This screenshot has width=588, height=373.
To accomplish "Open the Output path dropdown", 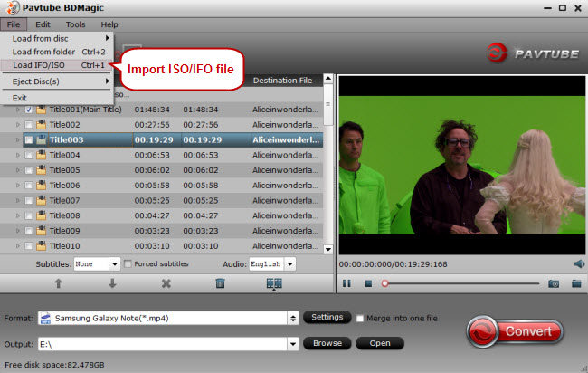I will pyautogui.click(x=293, y=344).
